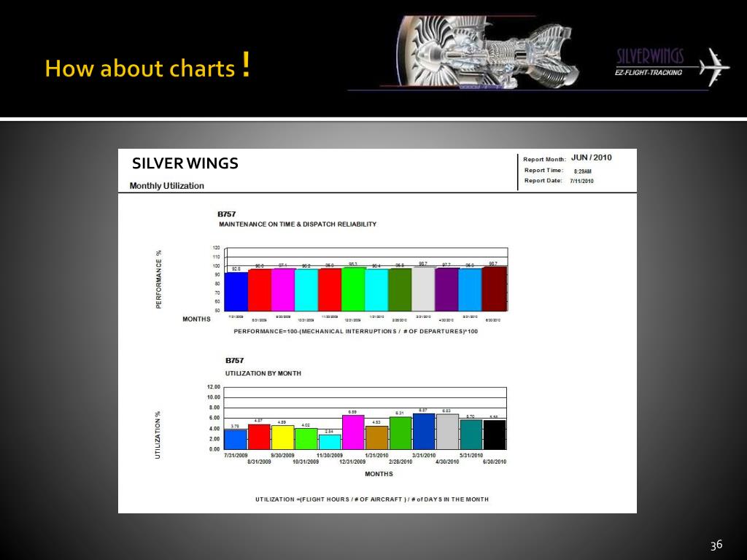
Task: Select the 8:29AM report time value
Action: coord(583,171)
